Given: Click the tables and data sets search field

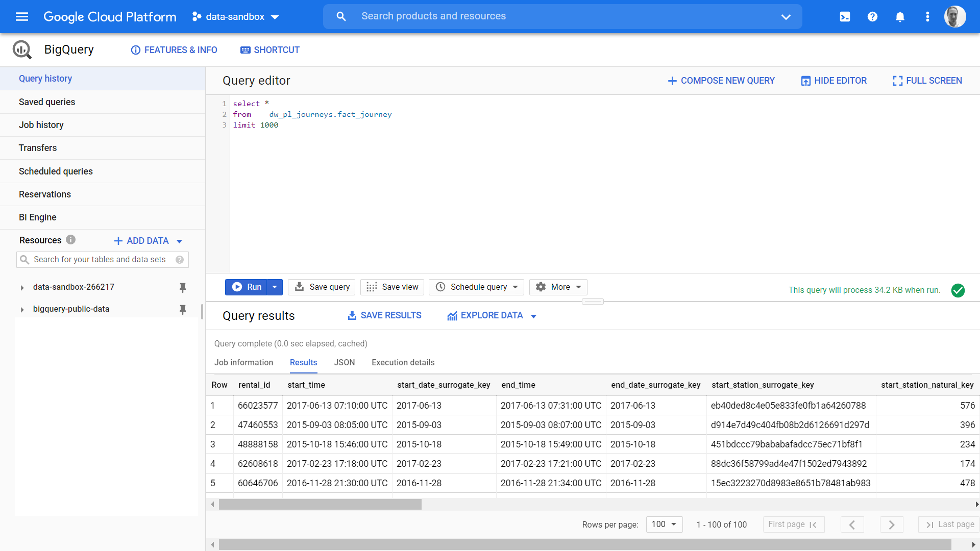Looking at the screenshot, I should 103,260.
